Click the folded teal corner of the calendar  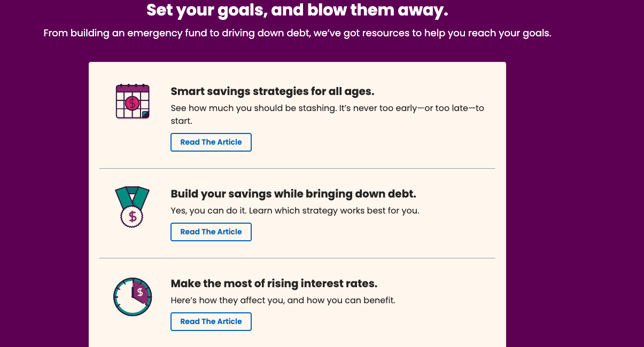145,114
